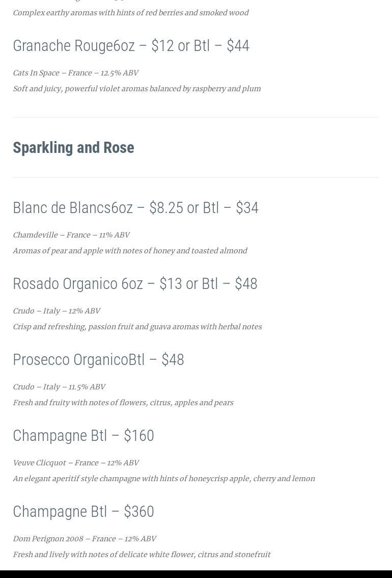The width and height of the screenshot is (392, 578).
Task: Click the Blanc de Blancs $8.25 heading
Action: [x=135, y=208]
